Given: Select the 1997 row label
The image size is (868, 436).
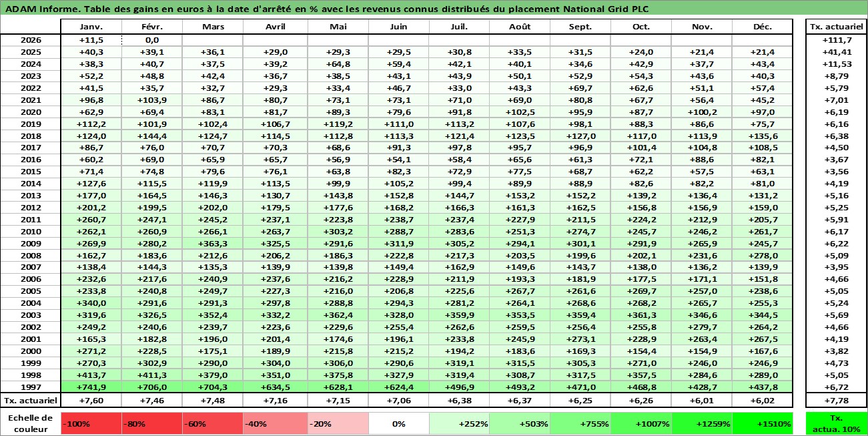Looking at the screenshot, I should [31, 388].
